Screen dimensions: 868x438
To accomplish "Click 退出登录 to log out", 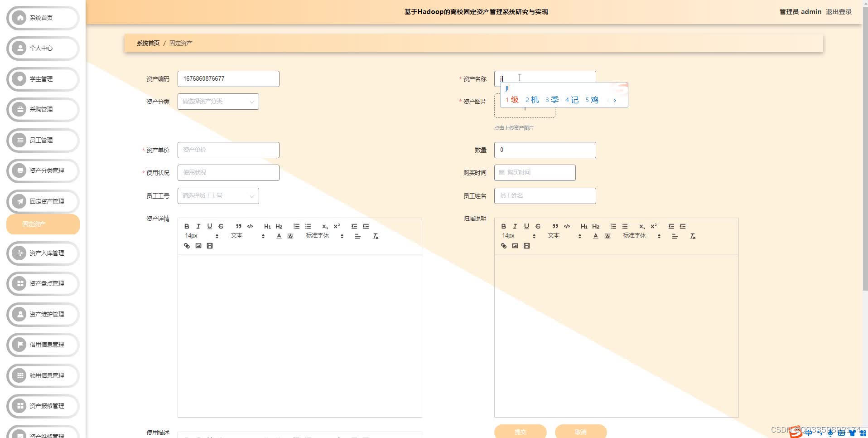I will pyautogui.click(x=839, y=12).
